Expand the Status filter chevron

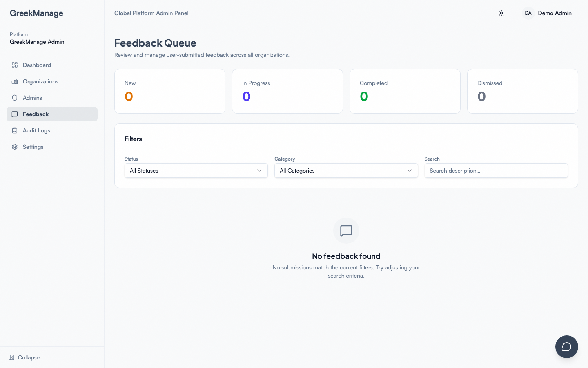coord(259,171)
